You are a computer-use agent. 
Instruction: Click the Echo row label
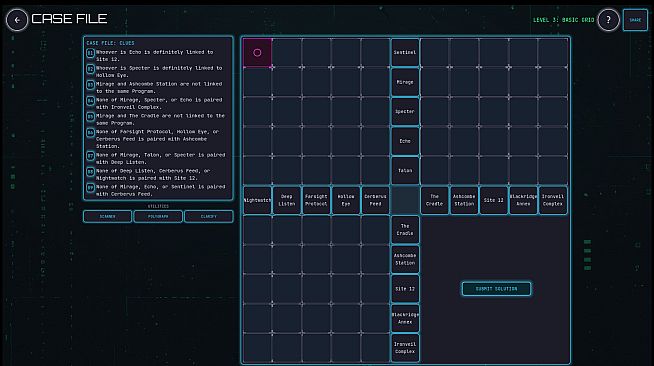(405, 141)
